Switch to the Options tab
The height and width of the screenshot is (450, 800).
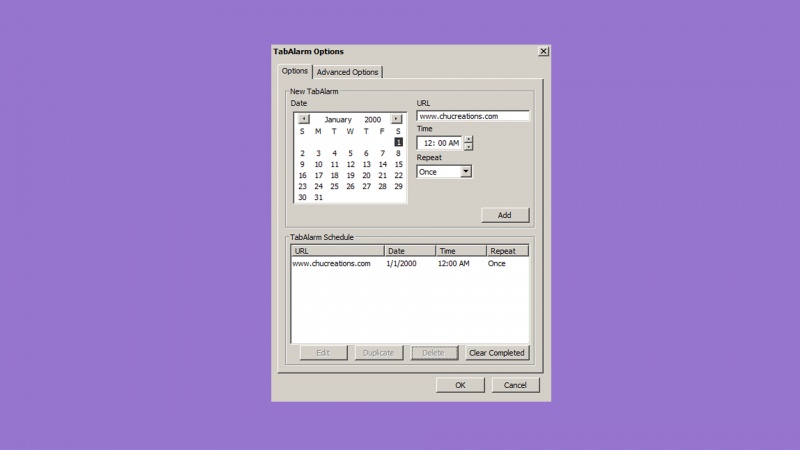point(295,71)
